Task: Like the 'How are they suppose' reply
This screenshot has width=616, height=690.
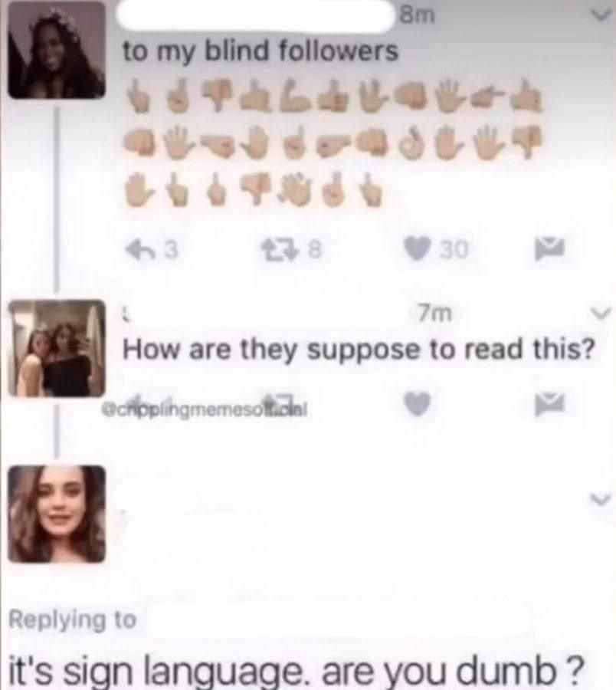Action: click(417, 403)
